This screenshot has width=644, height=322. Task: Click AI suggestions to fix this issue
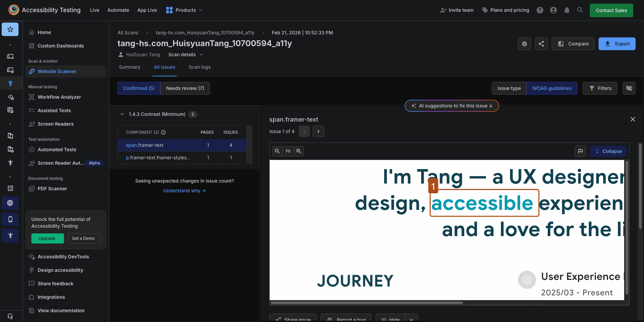click(452, 106)
